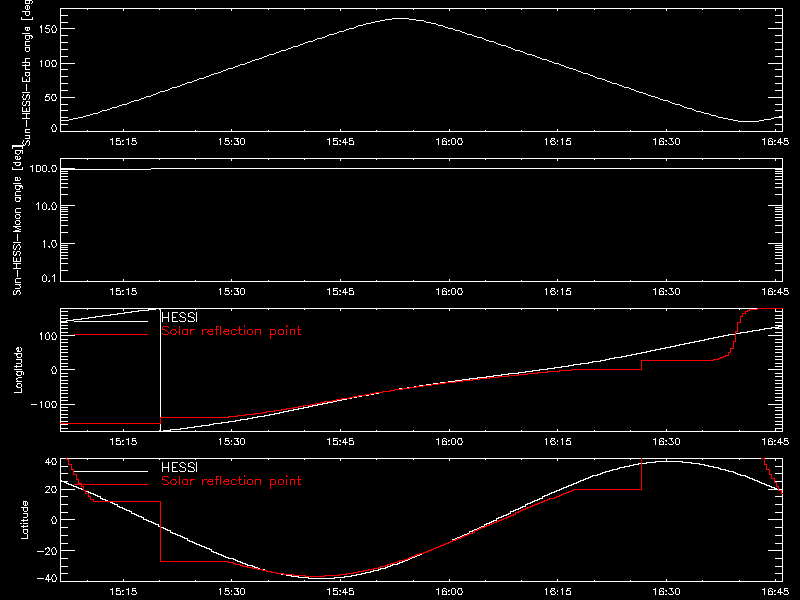
Task: Click the 16:00 time label under Moon angle plot
Action: click(449, 292)
